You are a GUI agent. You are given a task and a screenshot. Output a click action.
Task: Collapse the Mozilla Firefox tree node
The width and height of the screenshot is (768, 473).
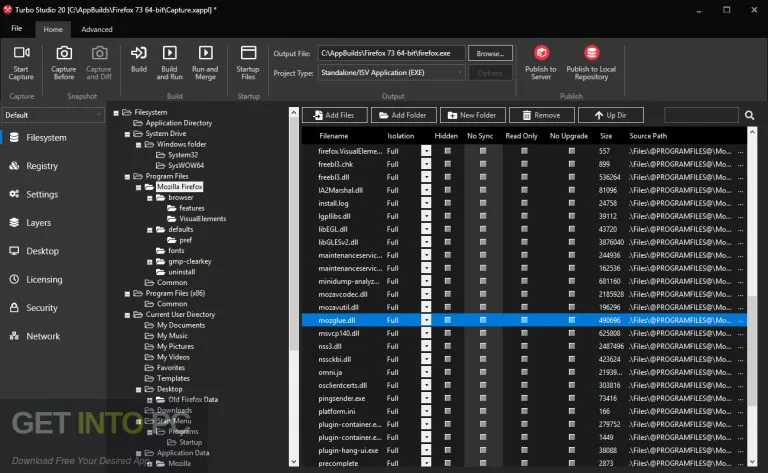click(x=138, y=187)
